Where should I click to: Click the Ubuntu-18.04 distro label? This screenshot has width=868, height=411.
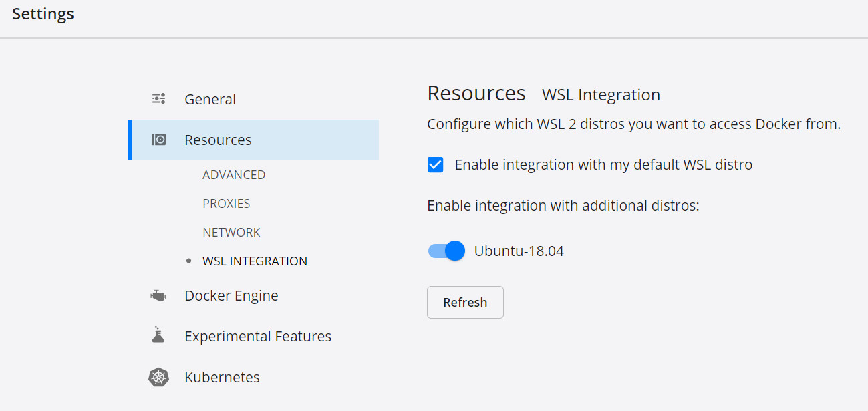point(519,251)
